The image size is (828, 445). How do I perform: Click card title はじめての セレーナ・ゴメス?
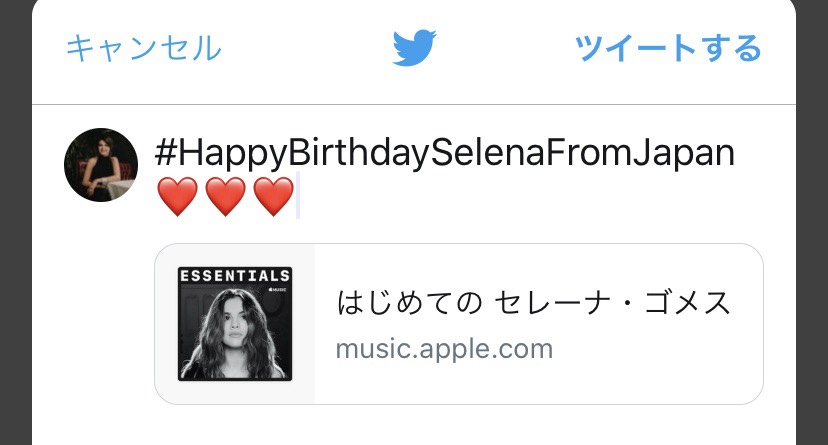tap(535, 303)
